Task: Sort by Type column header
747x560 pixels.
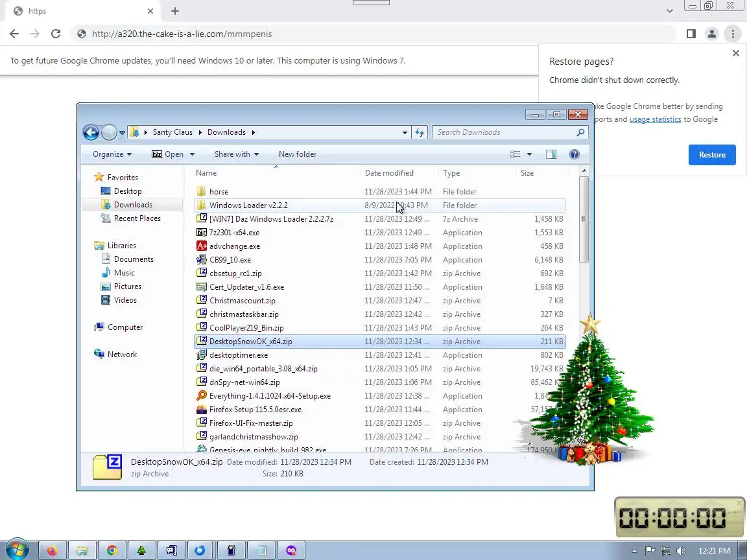Action: (477, 173)
